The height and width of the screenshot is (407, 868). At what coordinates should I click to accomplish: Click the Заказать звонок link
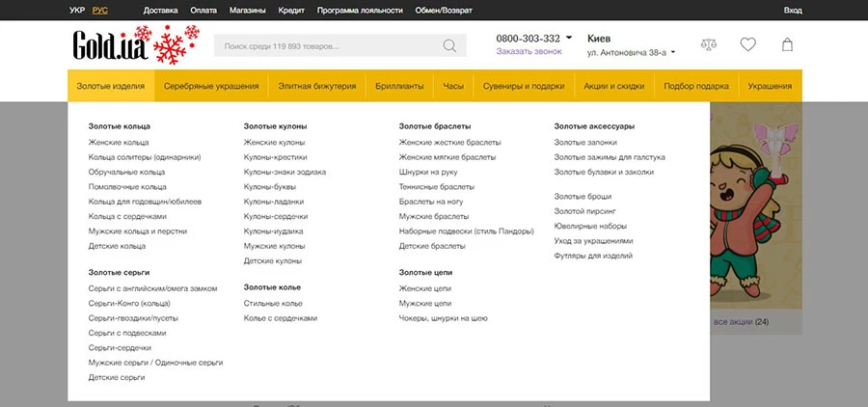(x=528, y=52)
